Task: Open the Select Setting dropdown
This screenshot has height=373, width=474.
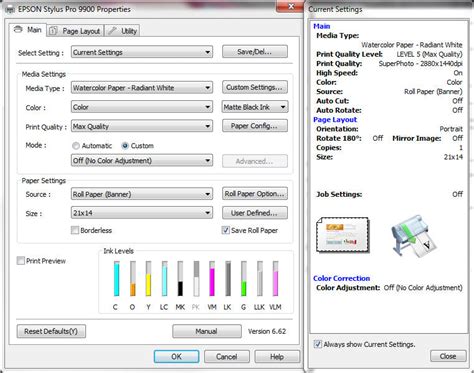Action: [x=142, y=52]
